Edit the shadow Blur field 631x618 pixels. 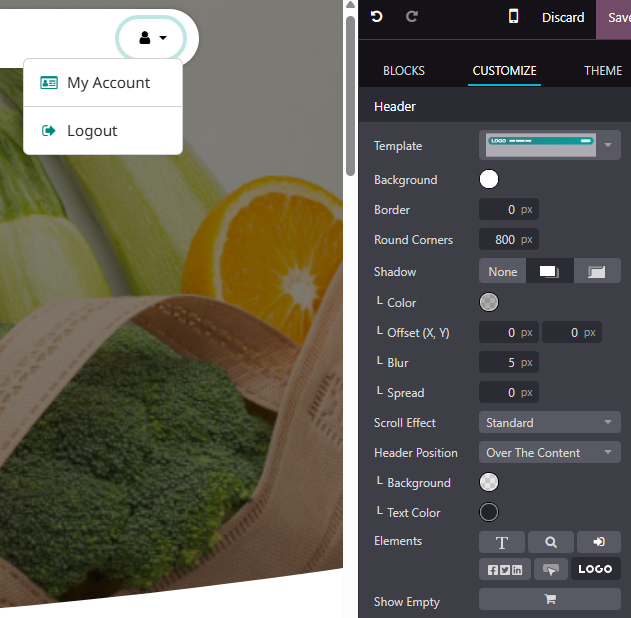508,363
